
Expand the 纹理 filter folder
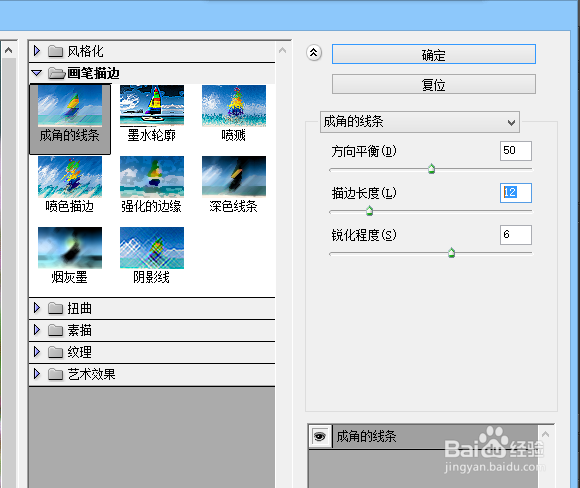37,352
